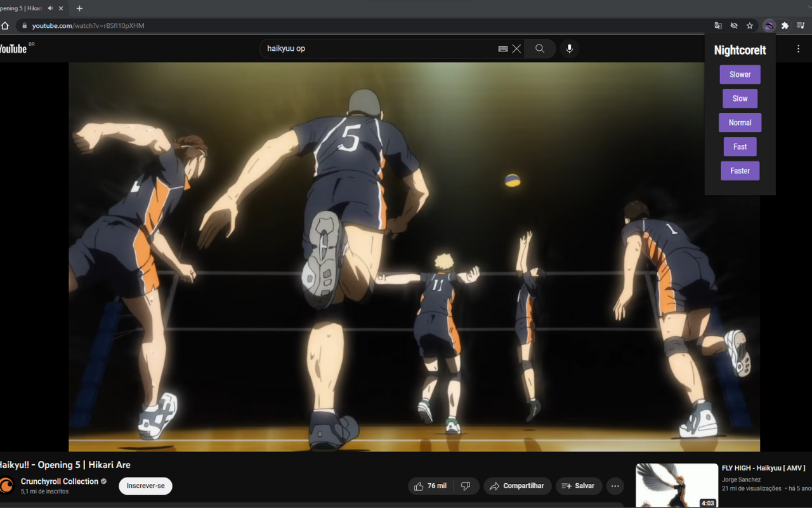
Task: Open the media control playlist icon
Action: 801,25
